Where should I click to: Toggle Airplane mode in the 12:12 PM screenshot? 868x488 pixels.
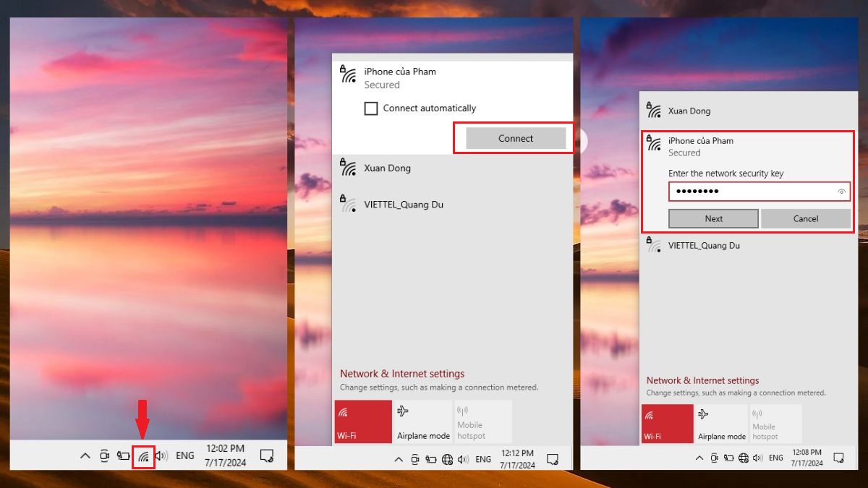423,421
